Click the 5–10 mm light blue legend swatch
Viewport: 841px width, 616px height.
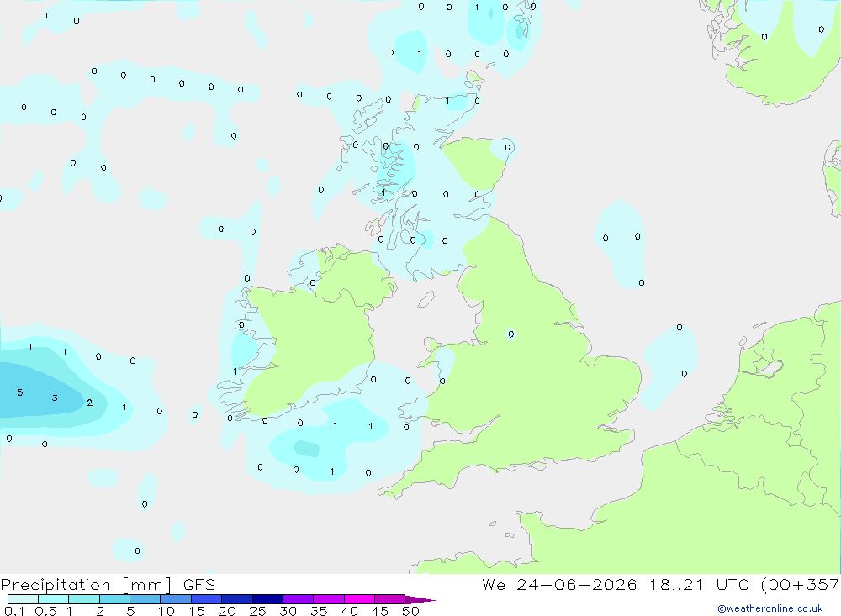[145, 599]
